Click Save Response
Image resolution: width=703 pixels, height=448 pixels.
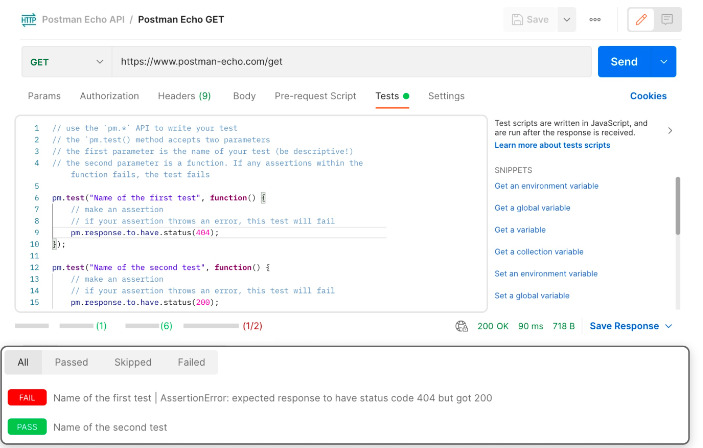point(624,326)
